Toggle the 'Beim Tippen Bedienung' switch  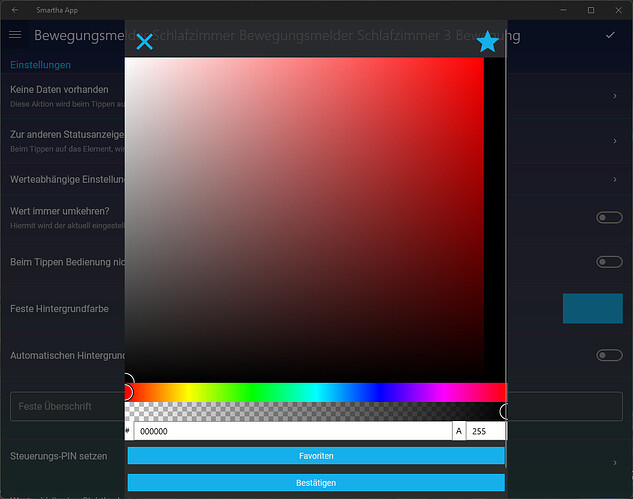608,262
